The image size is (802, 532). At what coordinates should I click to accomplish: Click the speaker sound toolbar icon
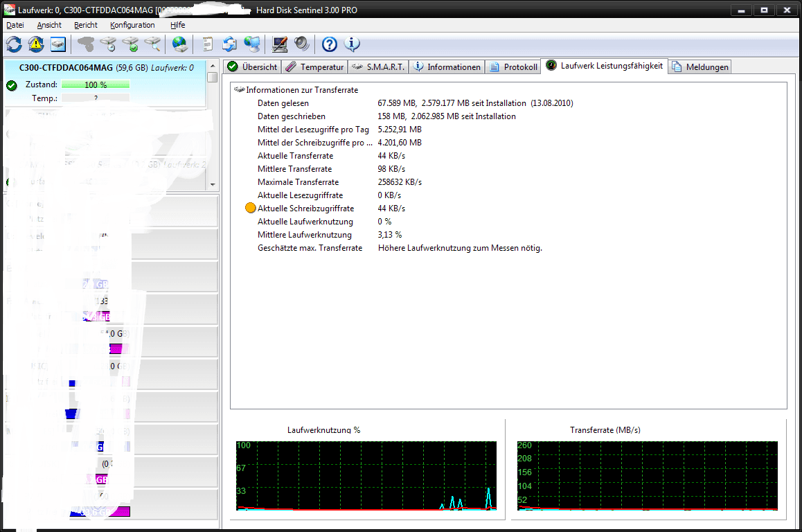(301, 44)
